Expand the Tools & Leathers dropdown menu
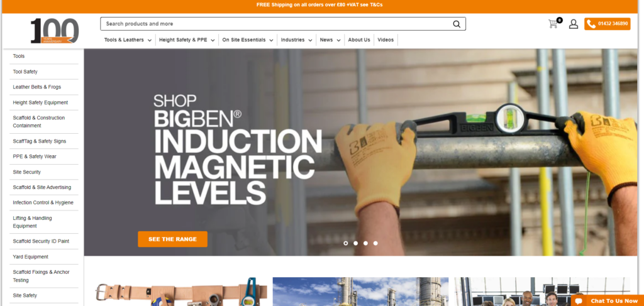The image size is (644, 306). point(128,40)
